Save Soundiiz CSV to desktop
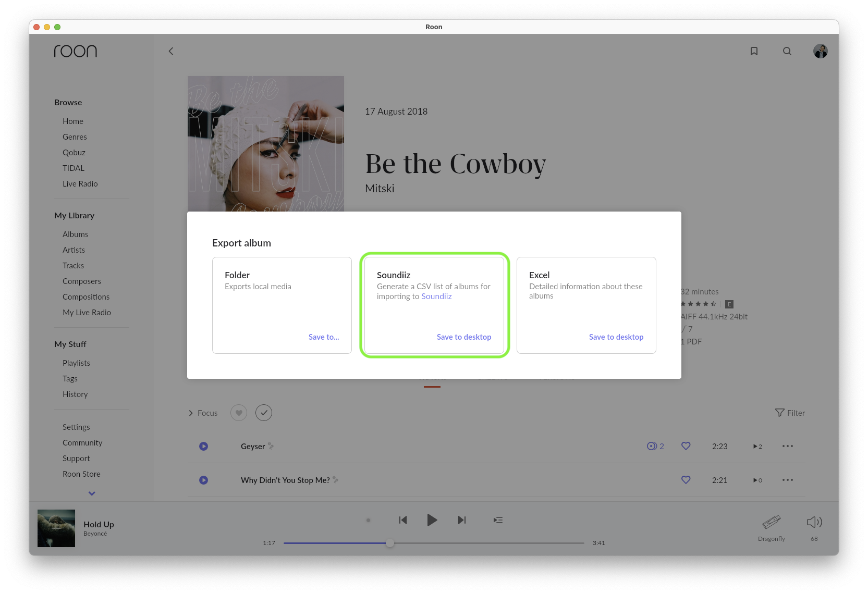Screen dimensions: 868x594 click(x=464, y=337)
